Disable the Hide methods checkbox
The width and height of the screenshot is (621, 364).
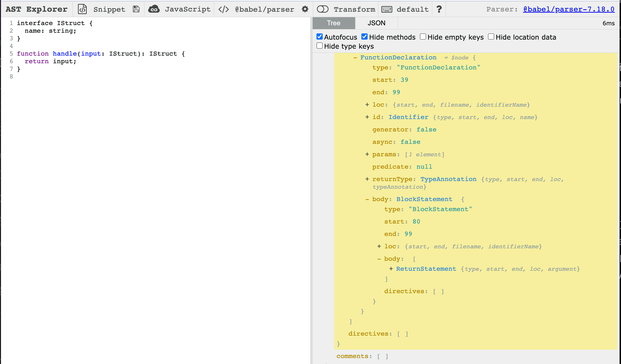point(364,37)
